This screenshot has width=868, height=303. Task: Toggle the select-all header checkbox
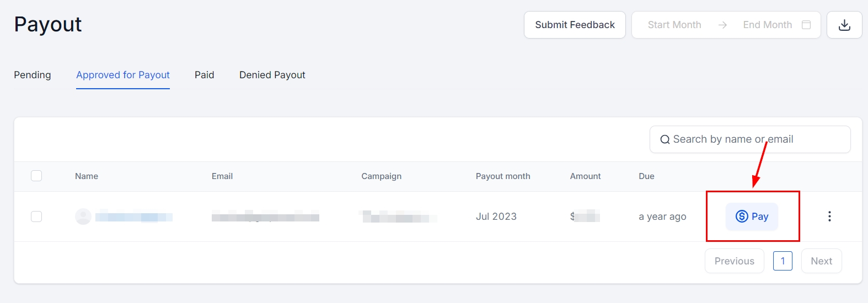[36, 176]
